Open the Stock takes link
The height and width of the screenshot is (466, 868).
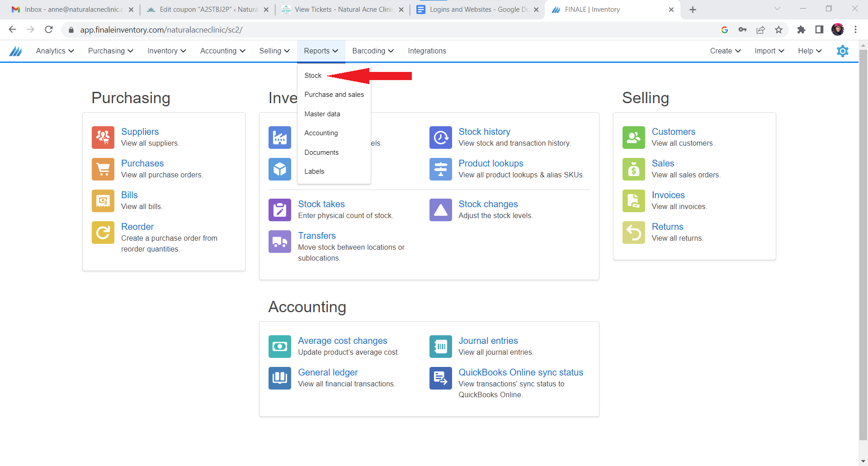(321, 204)
